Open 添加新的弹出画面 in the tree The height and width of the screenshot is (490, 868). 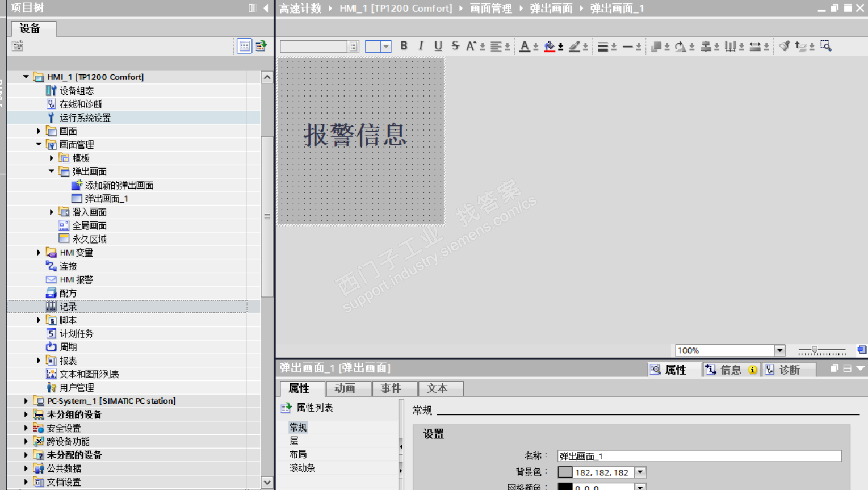coord(119,185)
